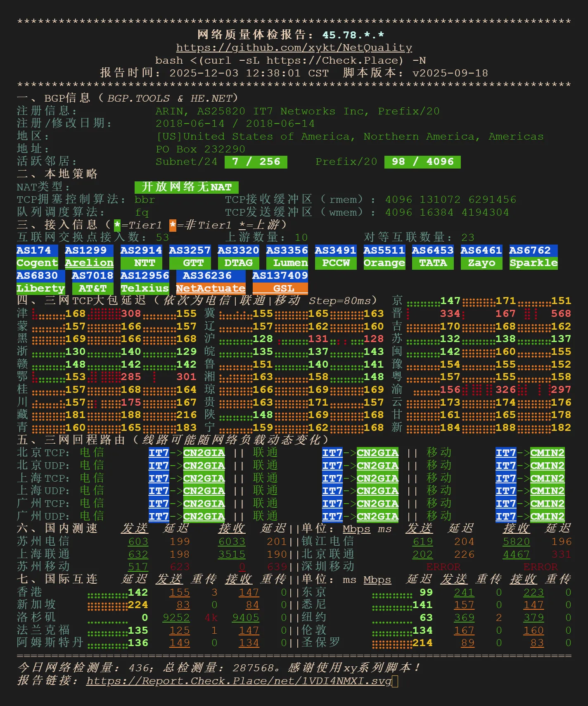Click underlined Mbps in the 国内测速 header
The image size is (588, 706).
pos(356,529)
